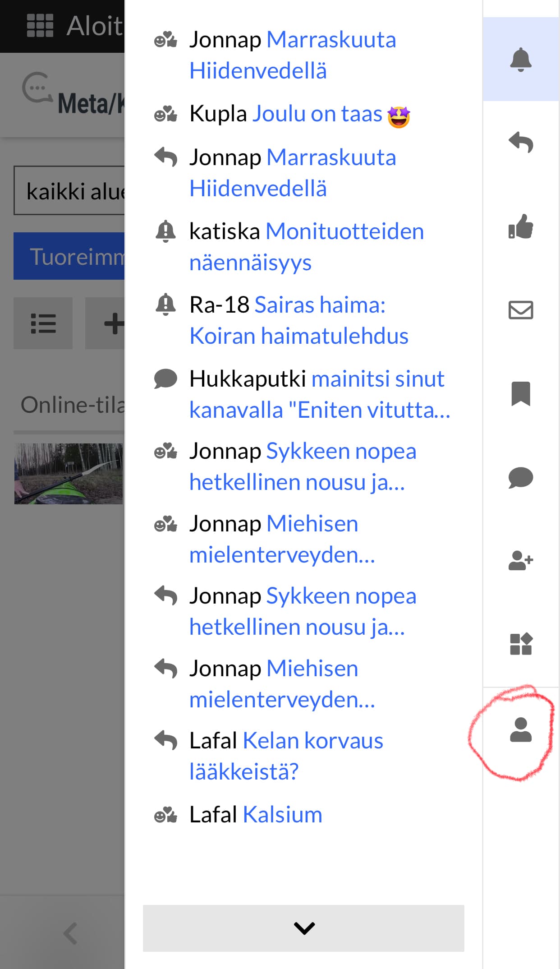
Task: Click the kayak paddle thumbnail image
Action: coord(69,474)
